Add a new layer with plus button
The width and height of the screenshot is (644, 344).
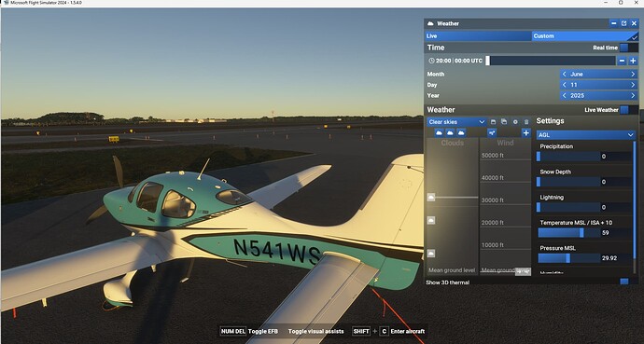coord(526,132)
